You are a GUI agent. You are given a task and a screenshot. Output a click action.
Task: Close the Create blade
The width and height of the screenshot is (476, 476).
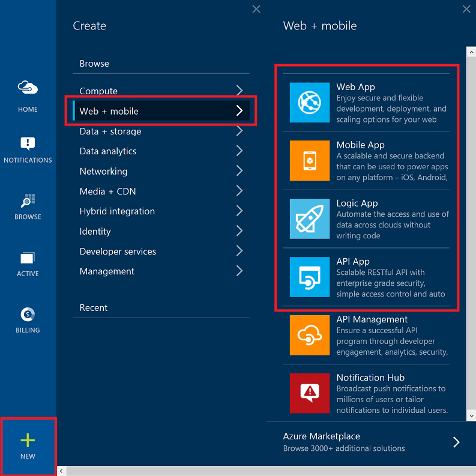pos(256,9)
